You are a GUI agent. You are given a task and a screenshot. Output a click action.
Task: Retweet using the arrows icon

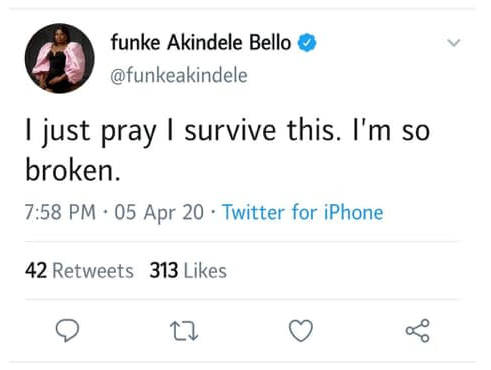tap(184, 331)
